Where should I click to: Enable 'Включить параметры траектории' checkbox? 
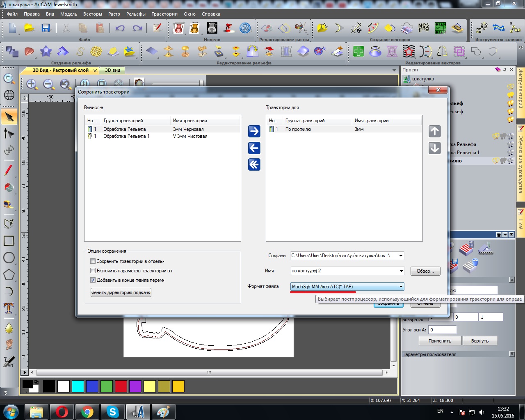click(x=93, y=271)
